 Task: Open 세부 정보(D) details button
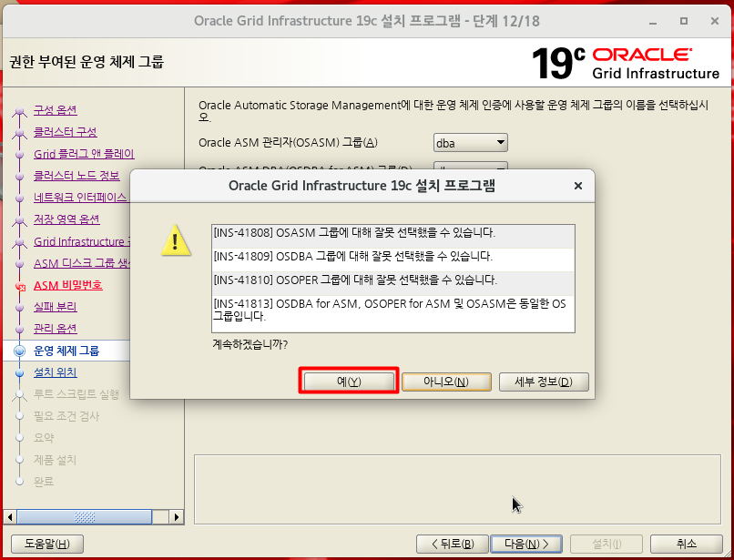point(544,382)
